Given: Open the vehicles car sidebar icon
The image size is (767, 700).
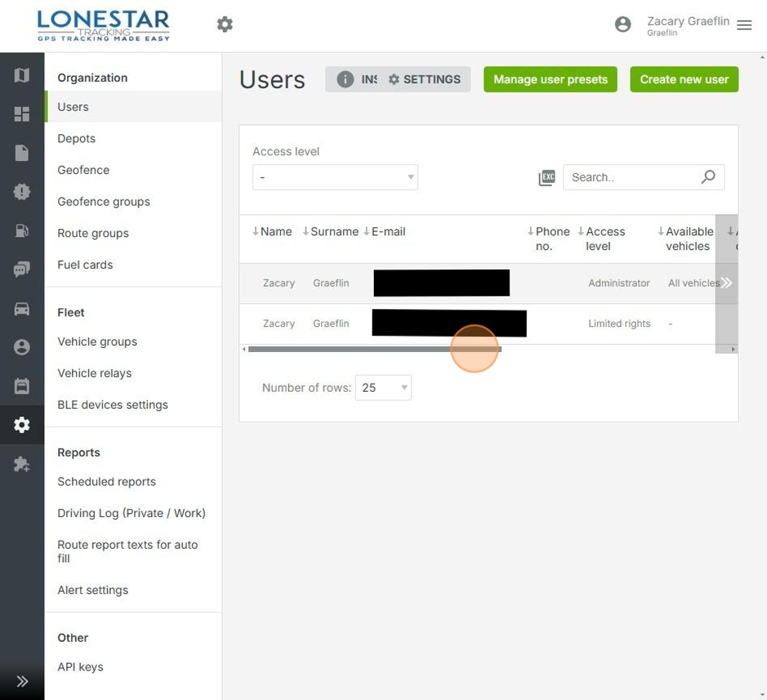Looking at the screenshot, I should click(x=21, y=309).
